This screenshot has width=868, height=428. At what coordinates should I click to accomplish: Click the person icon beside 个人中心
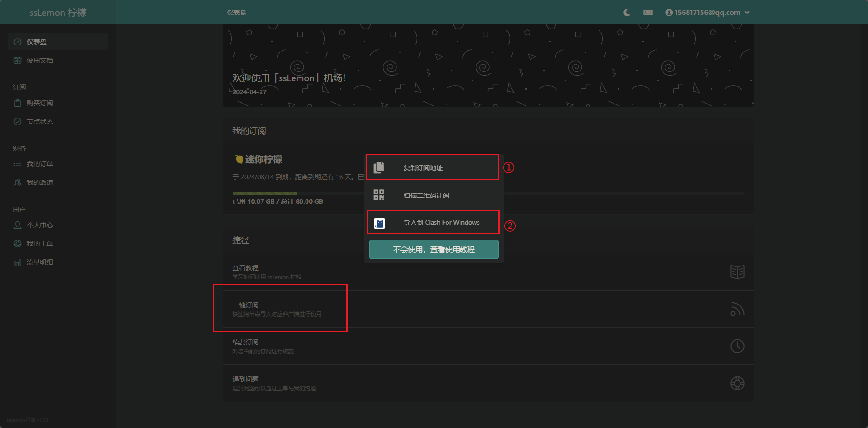point(18,225)
